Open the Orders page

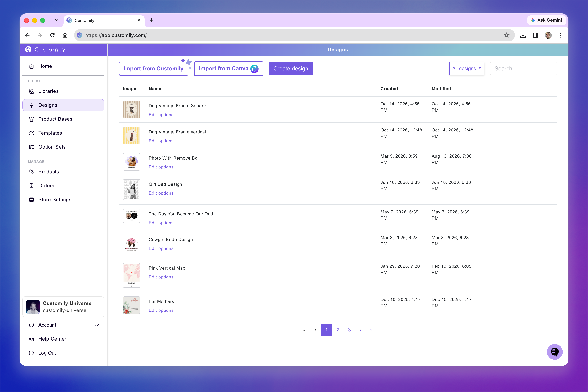[x=63, y=186]
